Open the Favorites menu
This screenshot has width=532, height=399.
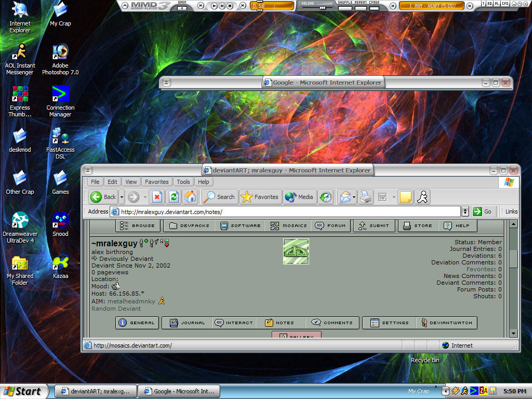pos(157,182)
